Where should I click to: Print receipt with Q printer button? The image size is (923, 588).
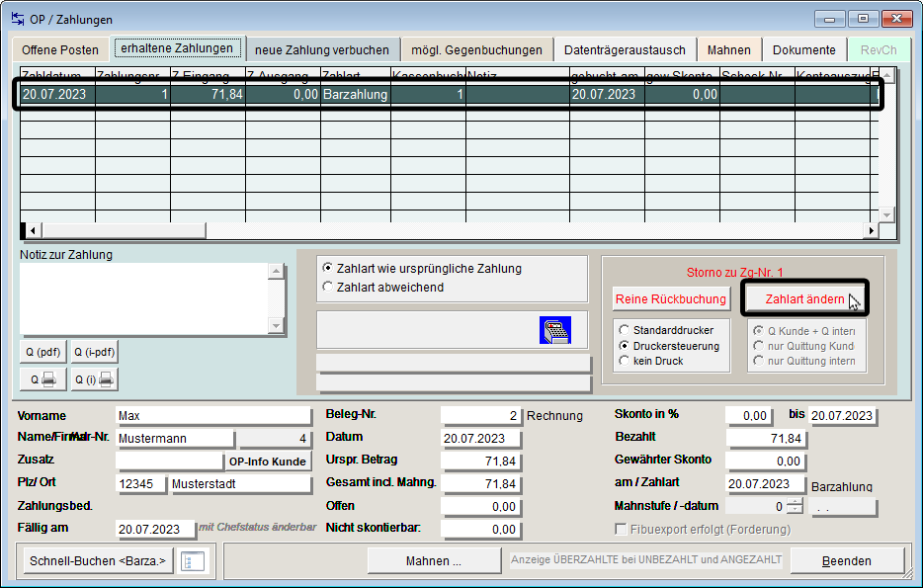pyautogui.click(x=42, y=379)
